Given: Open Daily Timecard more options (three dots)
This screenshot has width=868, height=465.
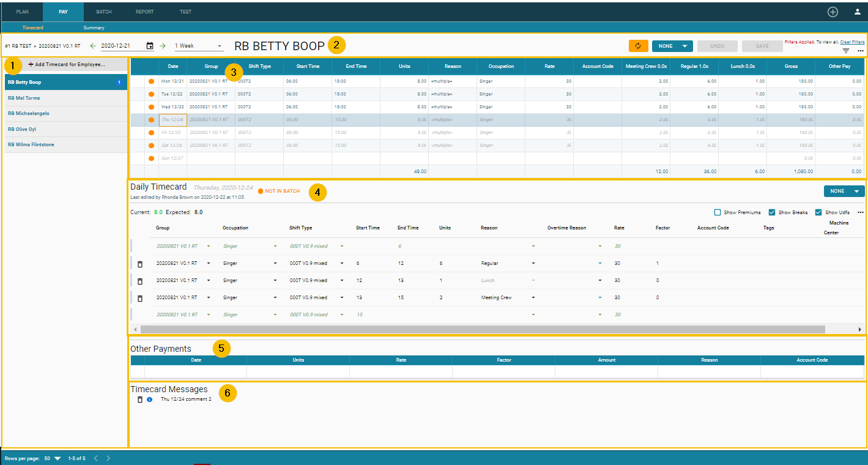Looking at the screenshot, I should click(x=860, y=212).
